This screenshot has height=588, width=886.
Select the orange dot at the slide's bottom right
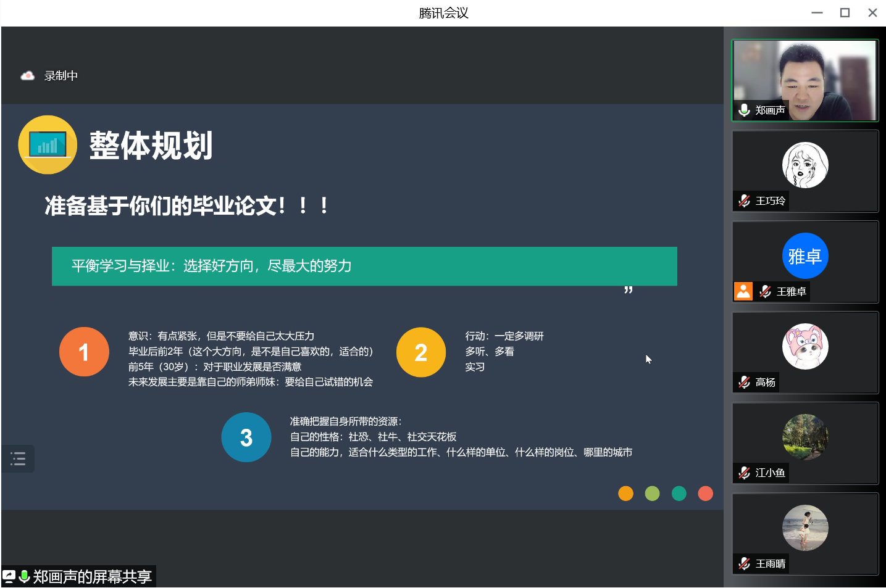625,494
